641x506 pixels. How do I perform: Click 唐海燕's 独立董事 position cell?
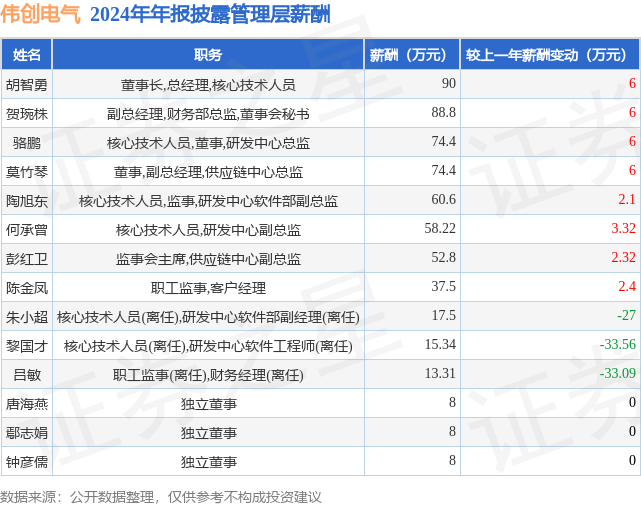point(208,404)
